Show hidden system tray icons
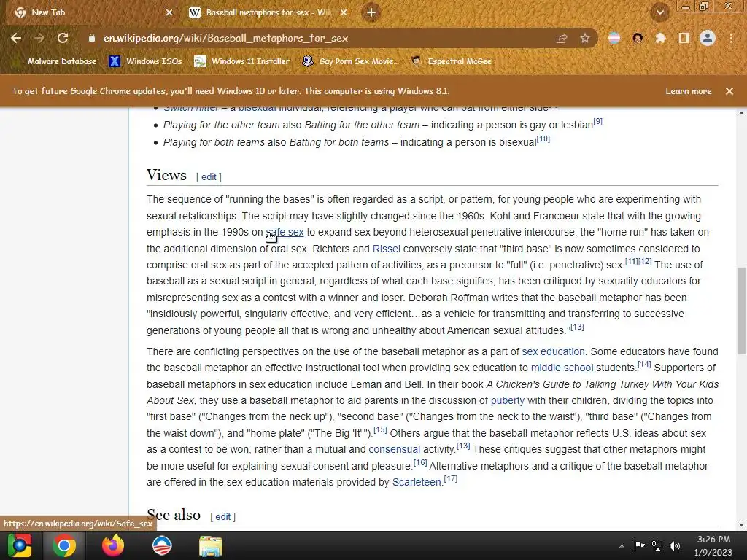 point(622,546)
